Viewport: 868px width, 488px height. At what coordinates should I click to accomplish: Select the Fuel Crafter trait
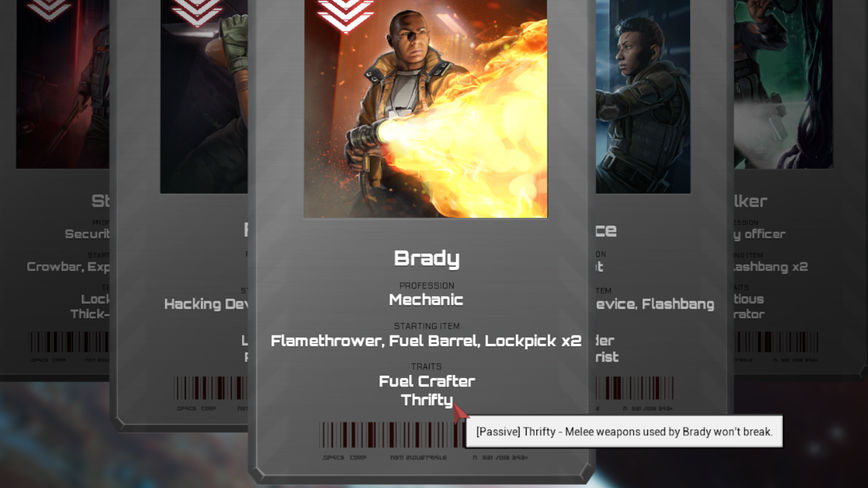pyautogui.click(x=427, y=381)
